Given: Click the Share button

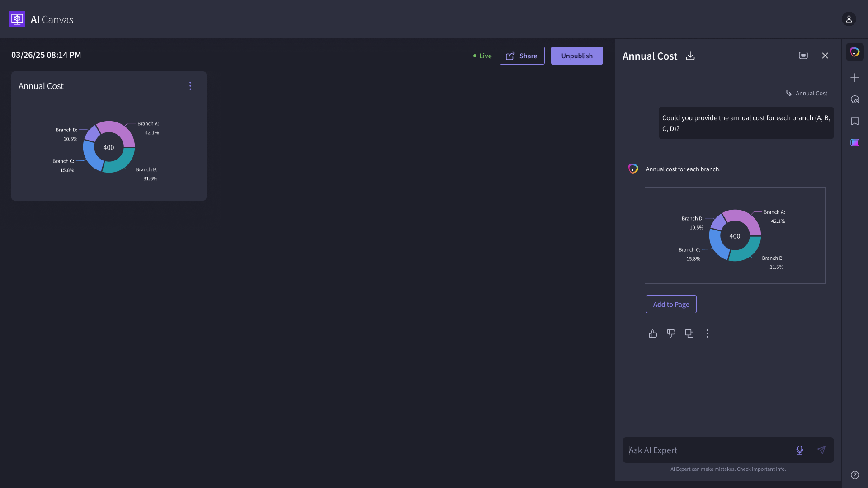Looking at the screenshot, I should 522,56.
